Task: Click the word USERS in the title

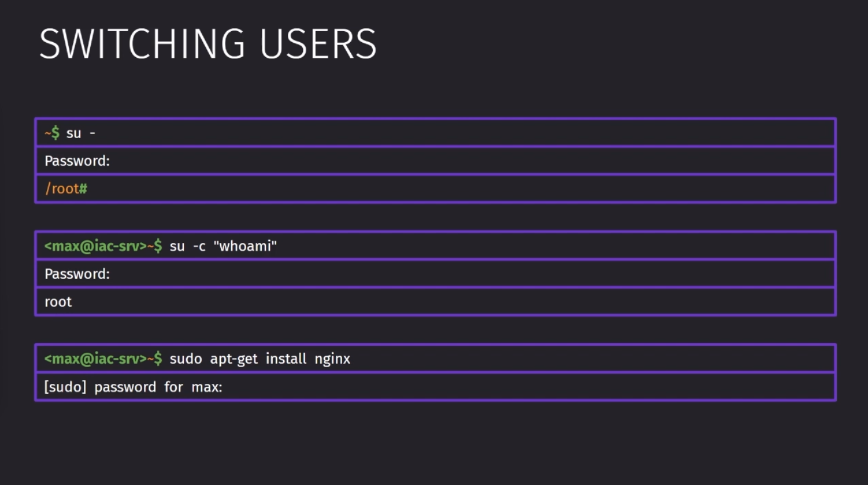Action: pos(318,44)
